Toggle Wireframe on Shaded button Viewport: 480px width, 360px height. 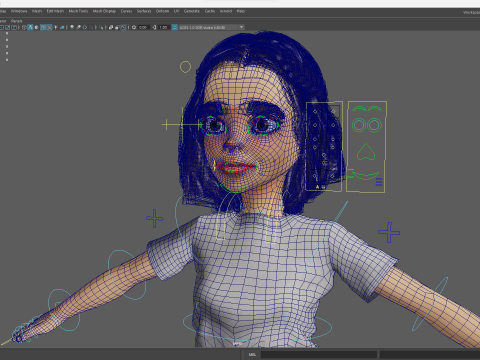[x=43, y=27]
